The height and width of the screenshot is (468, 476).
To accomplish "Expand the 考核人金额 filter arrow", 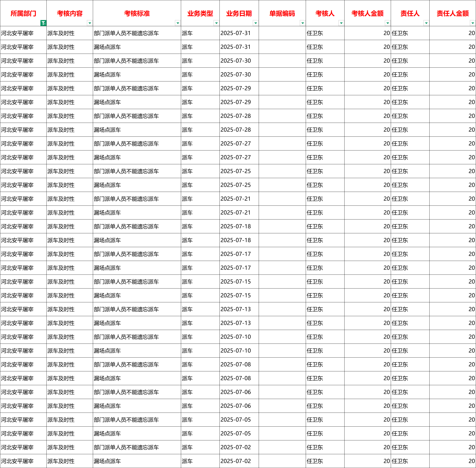I will click(388, 23).
